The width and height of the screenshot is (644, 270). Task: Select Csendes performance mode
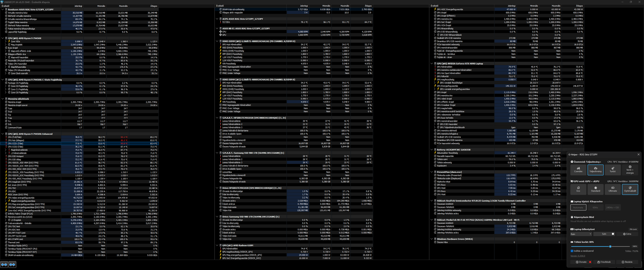pyautogui.click(x=578, y=170)
